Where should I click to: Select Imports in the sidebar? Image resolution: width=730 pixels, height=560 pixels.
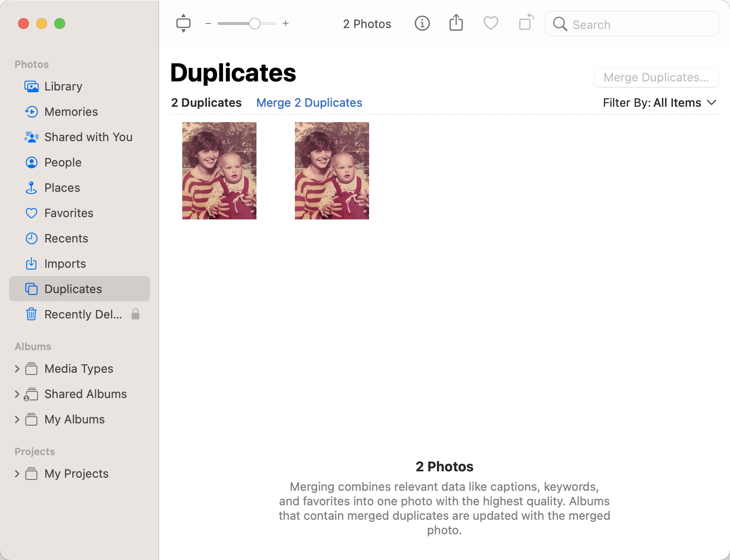[x=65, y=264]
